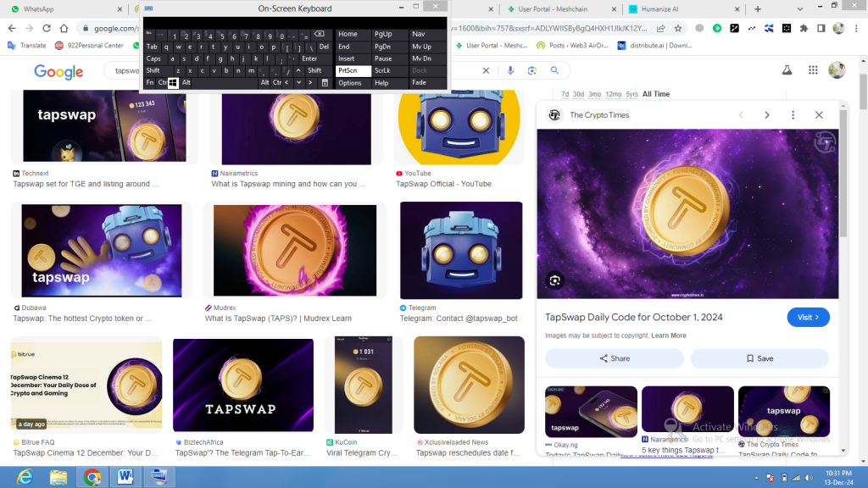Click the blue magnifier search icon
Screen dimensions: 868x488
pyautogui.click(x=554, y=70)
